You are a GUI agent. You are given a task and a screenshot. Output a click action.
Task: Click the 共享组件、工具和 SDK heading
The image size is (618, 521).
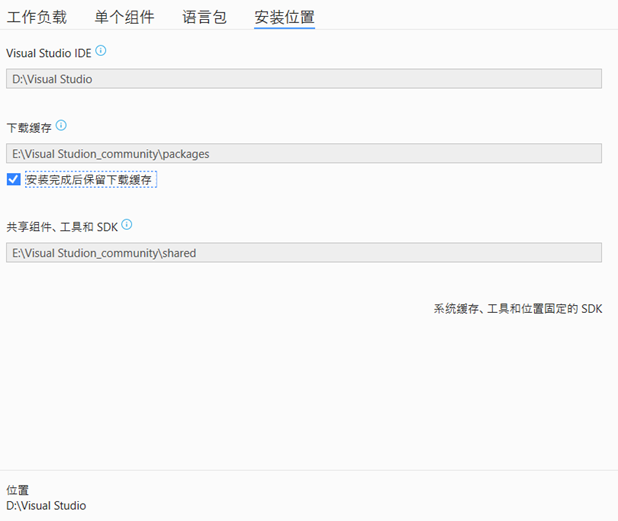[62, 226]
